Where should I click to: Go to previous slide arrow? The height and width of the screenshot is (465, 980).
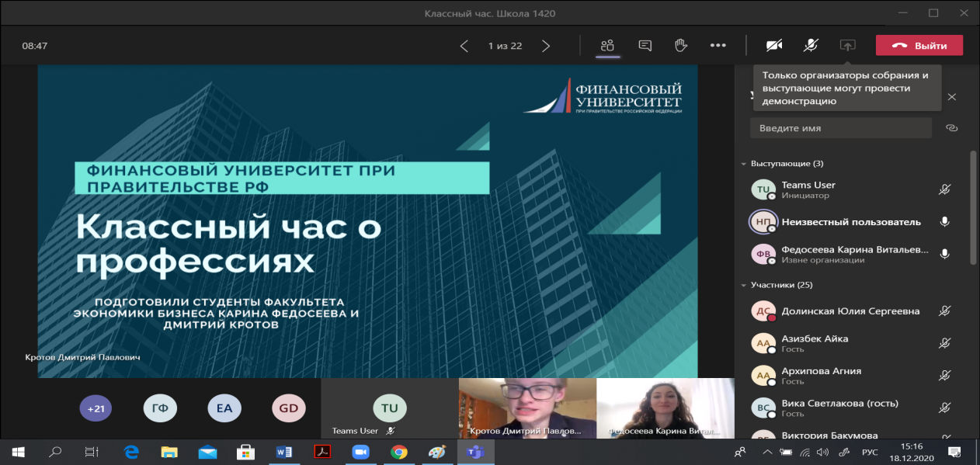tap(464, 46)
